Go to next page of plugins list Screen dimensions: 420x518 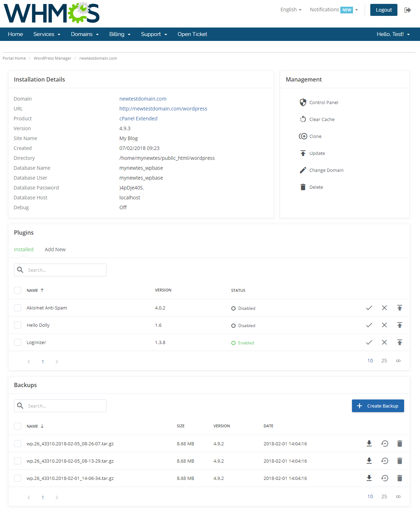[x=57, y=362]
